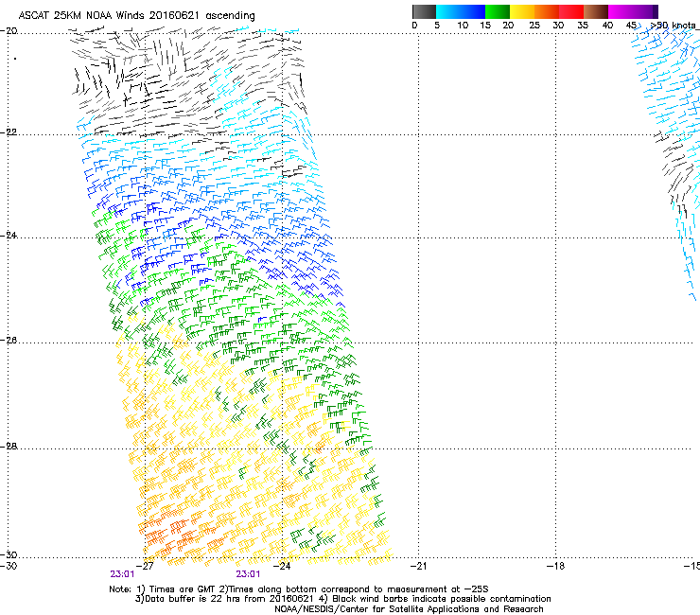Click the note line 'Times are GMT'

point(183,589)
